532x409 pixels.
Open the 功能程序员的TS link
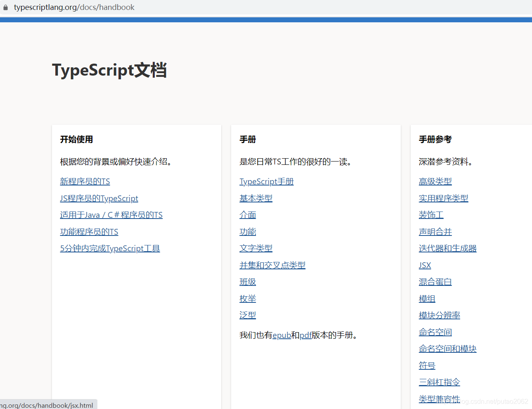click(x=89, y=232)
